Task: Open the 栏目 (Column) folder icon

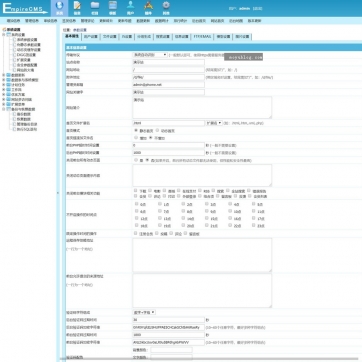Action: coord(95,8)
